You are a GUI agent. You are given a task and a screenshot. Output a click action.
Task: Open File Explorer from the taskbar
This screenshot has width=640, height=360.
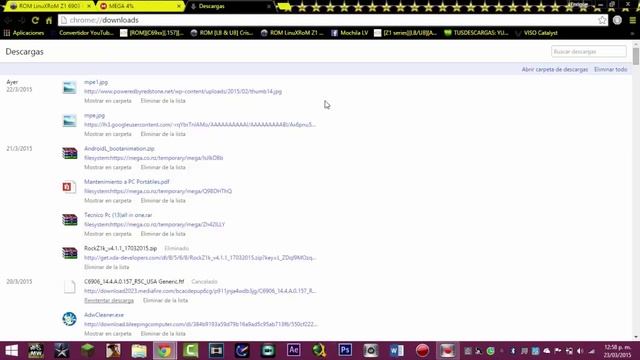(x=139, y=351)
